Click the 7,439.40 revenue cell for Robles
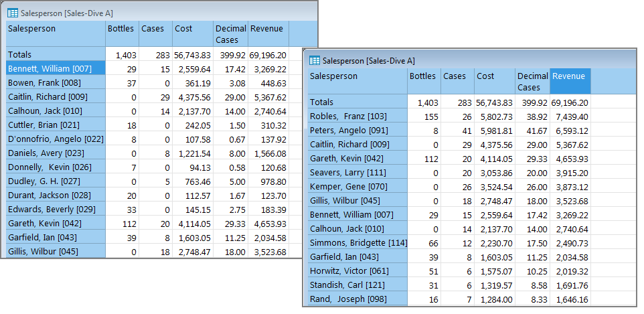 tap(570, 116)
